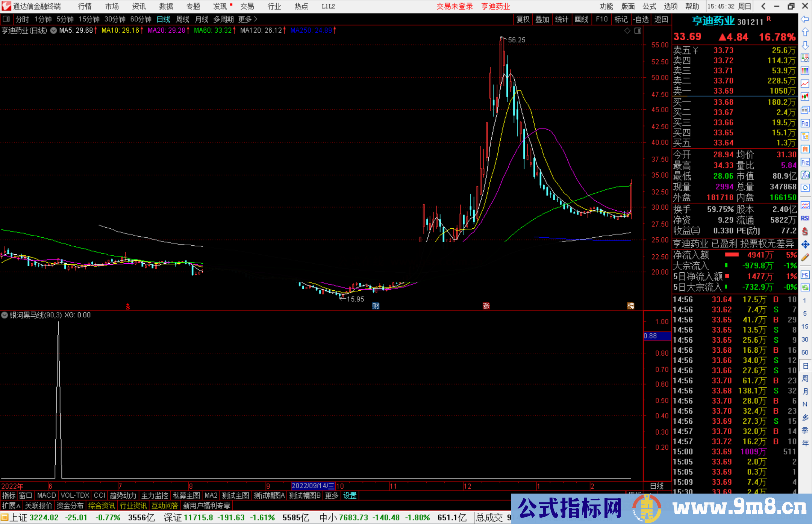Open the 行情 menu
The height and width of the screenshot is (524, 812).
85,6
